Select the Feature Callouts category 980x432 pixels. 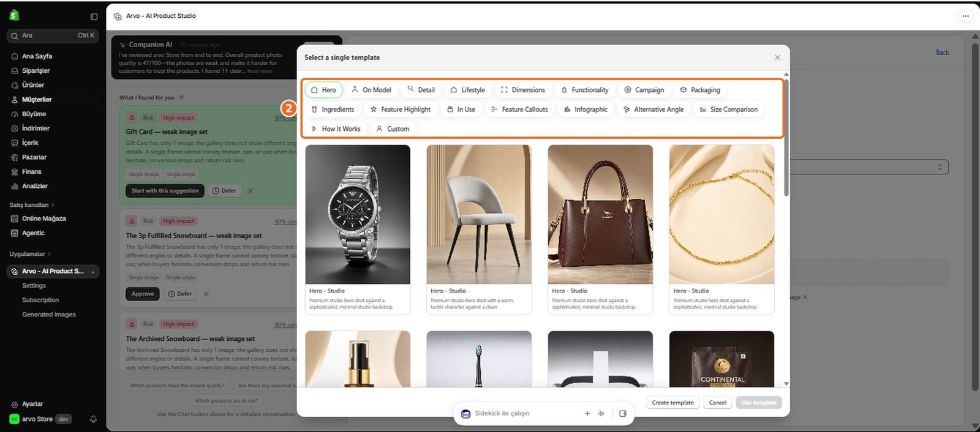tap(519, 110)
